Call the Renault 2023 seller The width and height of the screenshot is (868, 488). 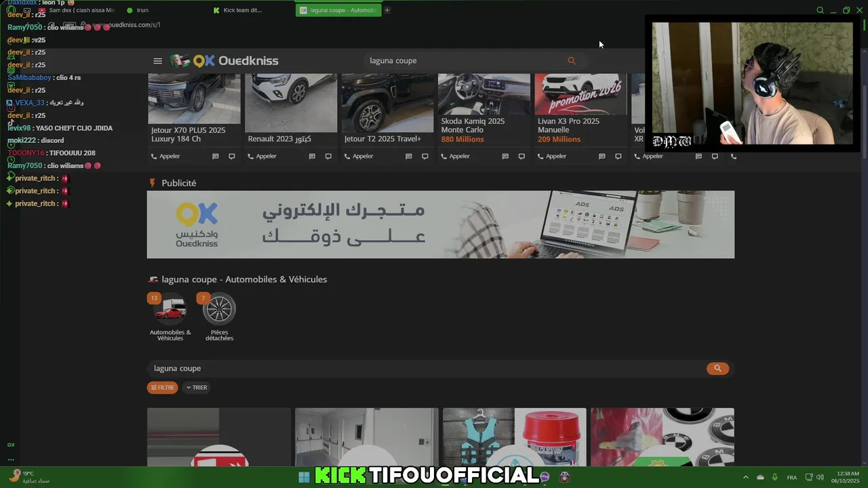point(262,157)
